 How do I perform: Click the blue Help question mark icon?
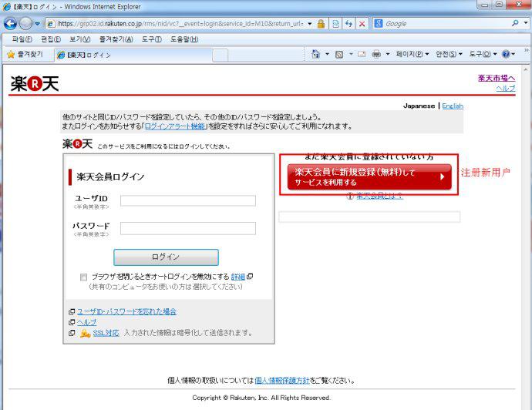(x=506, y=54)
